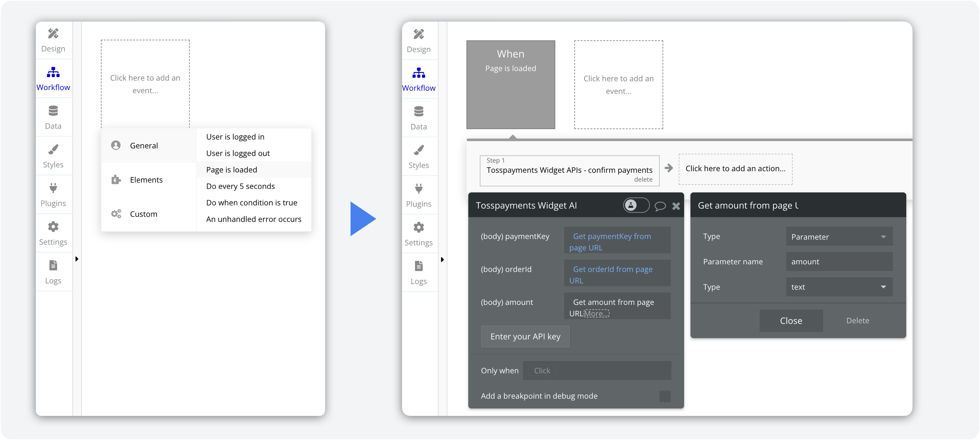Click 'Get amount from page URL' popup title
980x440 pixels.
pos(748,205)
